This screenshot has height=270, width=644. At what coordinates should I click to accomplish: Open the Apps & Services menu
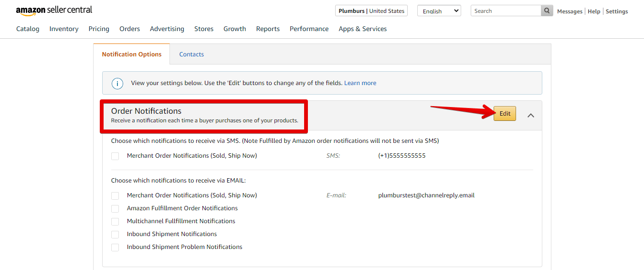[363, 29]
